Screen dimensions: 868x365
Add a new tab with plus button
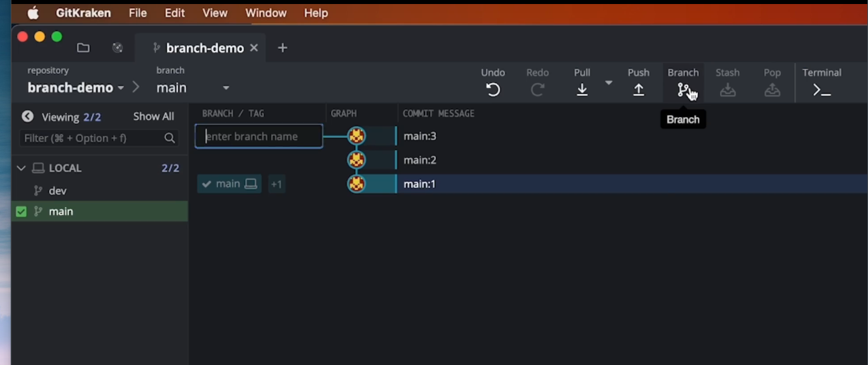pyautogui.click(x=283, y=48)
